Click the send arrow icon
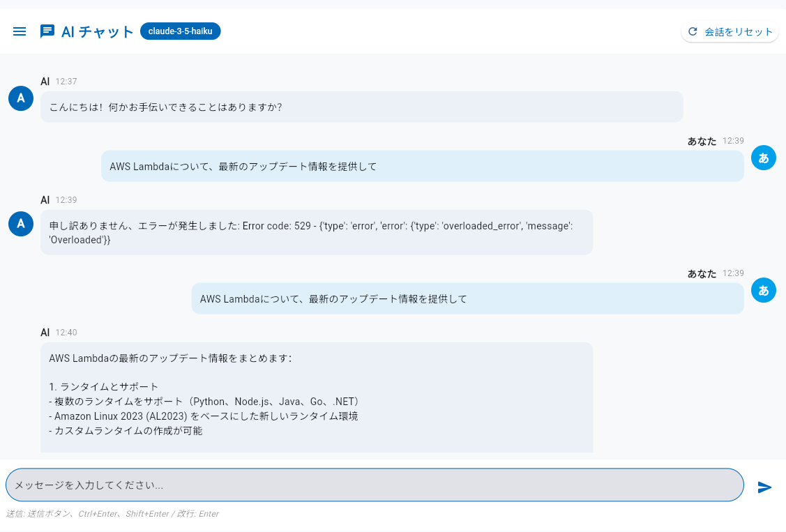This screenshot has width=786, height=532. click(x=764, y=487)
